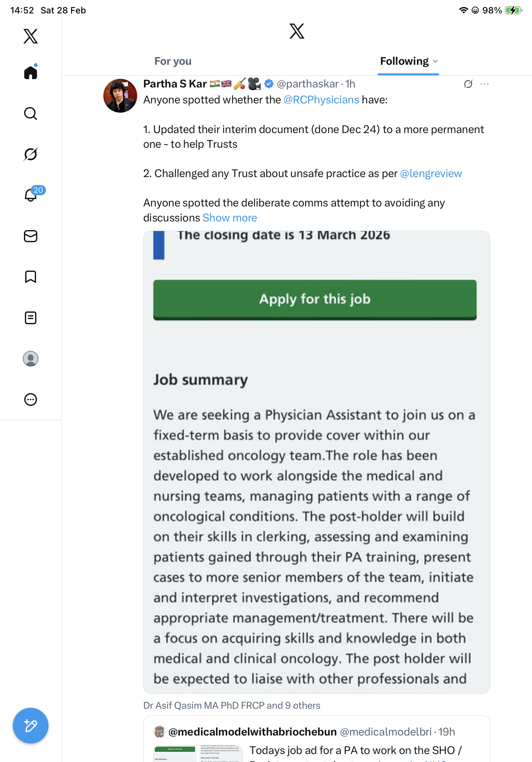The height and width of the screenshot is (762, 532).
Task: Open the three-dot menu on Partha's post
Action: click(x=484, y=84)
